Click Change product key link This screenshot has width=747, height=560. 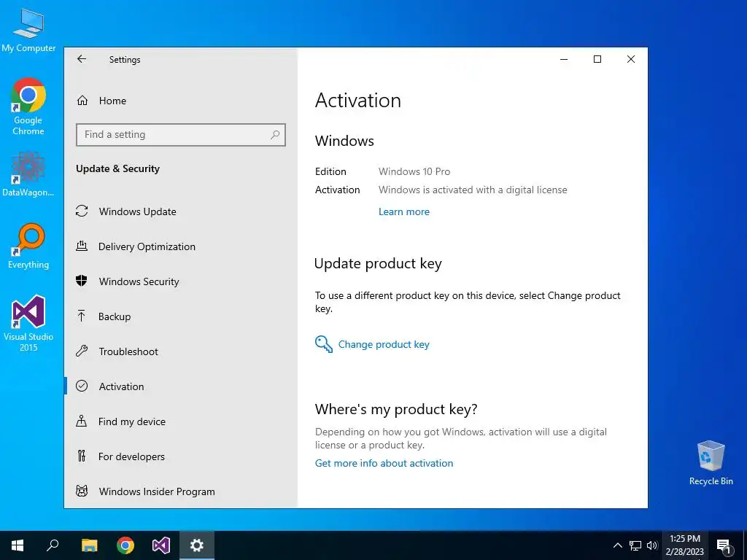coord(384,344)
